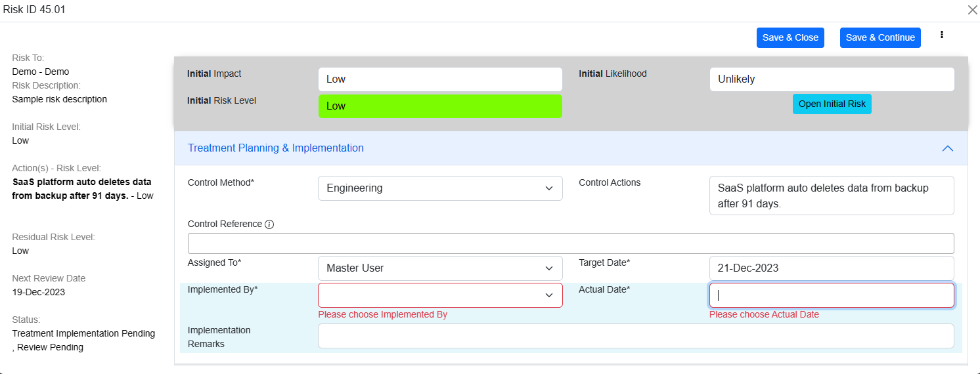
Task: Click into the Implementation Remarks field
Action: coord(636,336)
